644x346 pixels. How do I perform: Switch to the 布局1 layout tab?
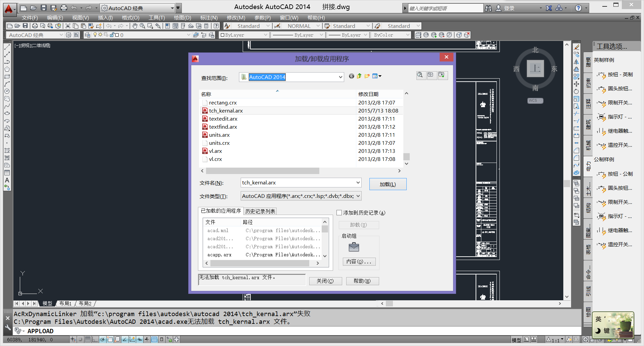65,303
